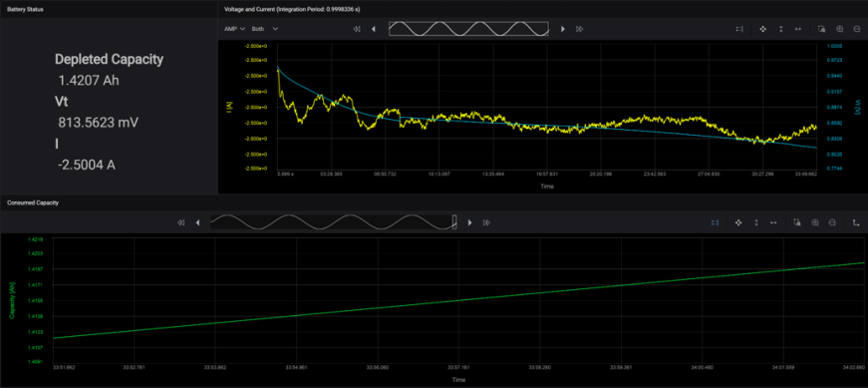This screenshot has width=868, height=388.
Task: Click the Both dropdown chevron arrow
Action: [x=275, y=29]
